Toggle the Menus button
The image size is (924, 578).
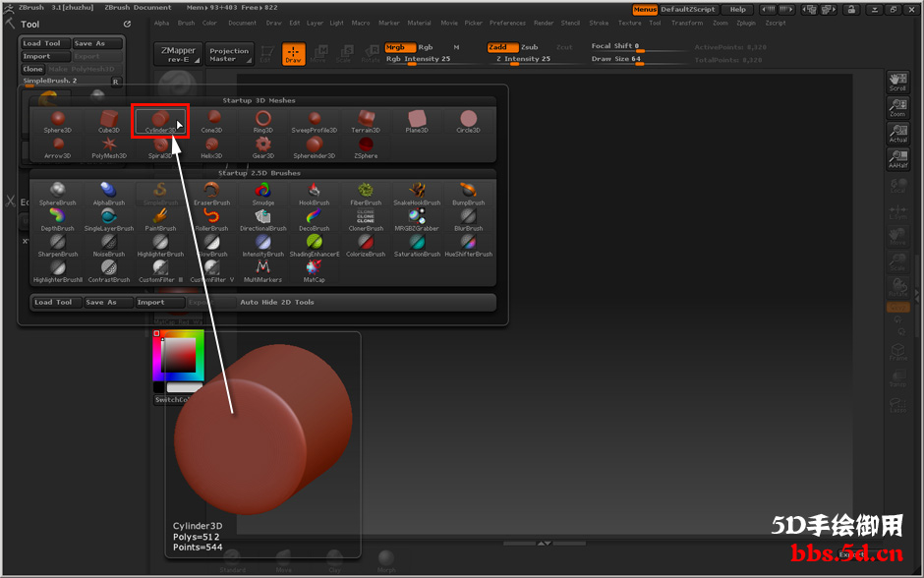point(645,10)
